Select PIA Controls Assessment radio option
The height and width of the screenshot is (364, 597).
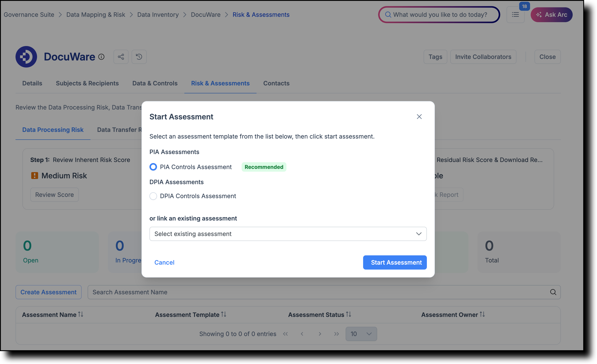153,167
